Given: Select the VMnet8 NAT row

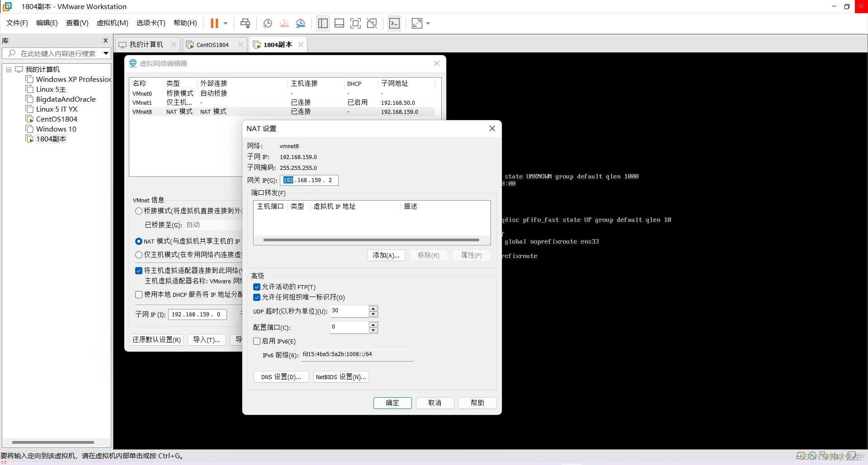Looking at the screenshot, I should coord(283,112).
